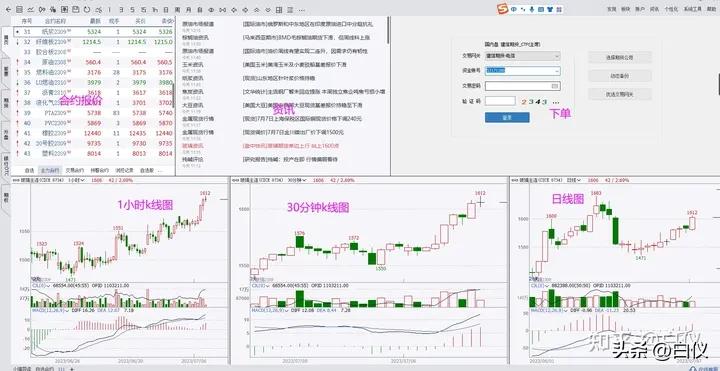
Task: Open quote tabs overflow ellipsis after 自选股
Action: tap(160, 170)
